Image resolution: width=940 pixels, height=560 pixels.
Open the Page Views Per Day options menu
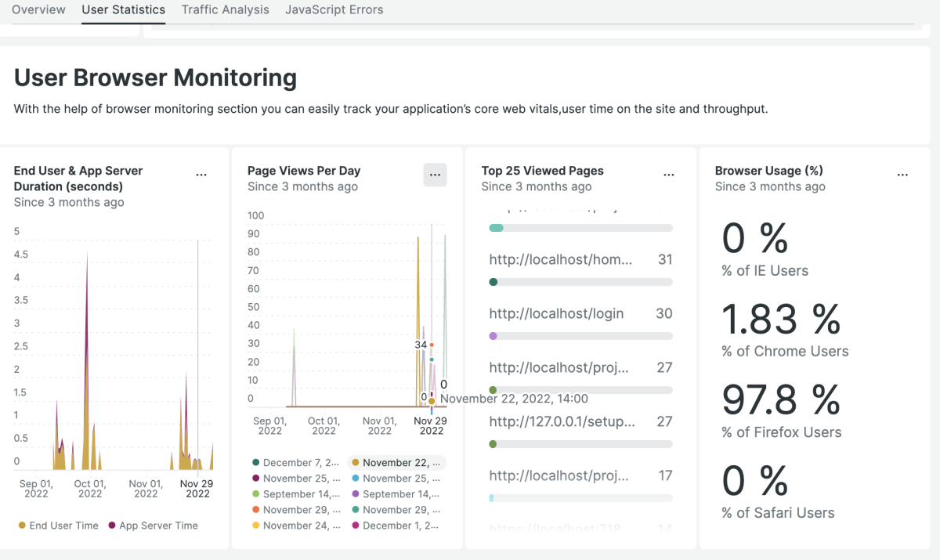coord(435,175)
